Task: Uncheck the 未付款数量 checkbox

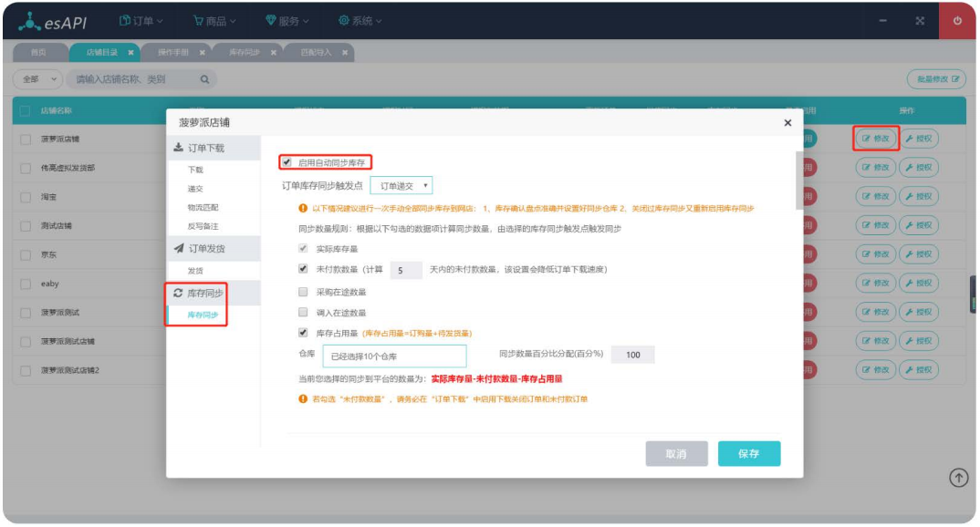Action: 303,270
